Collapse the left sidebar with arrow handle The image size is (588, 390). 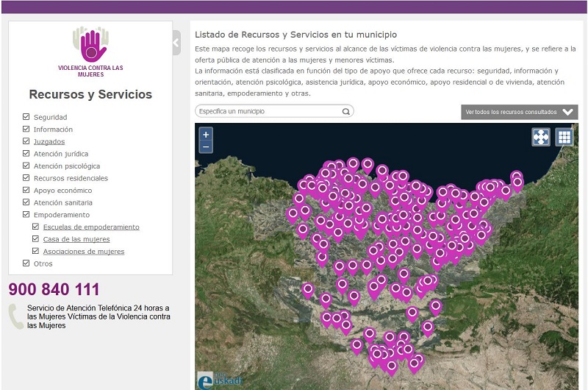tap(176, 43)
